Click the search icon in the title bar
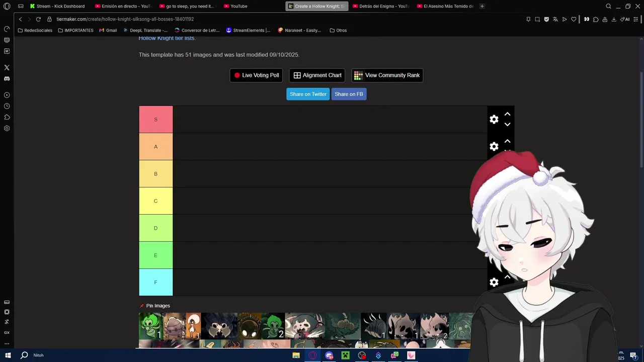Screen dimensions: 644x362 pos(608,6)
